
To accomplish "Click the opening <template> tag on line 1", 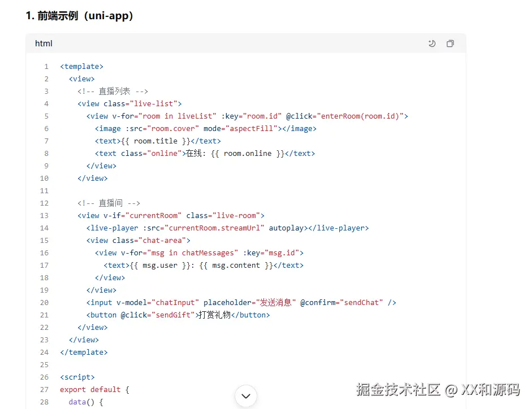I will coord(82,67).
